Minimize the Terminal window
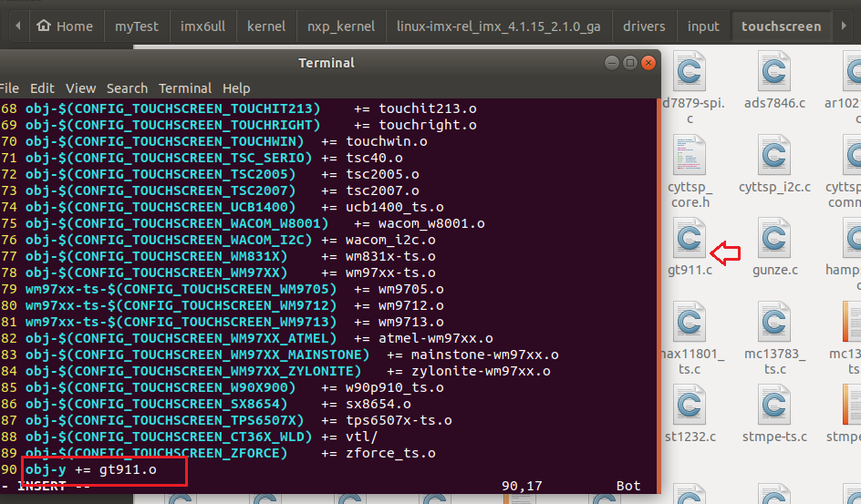 612,63
